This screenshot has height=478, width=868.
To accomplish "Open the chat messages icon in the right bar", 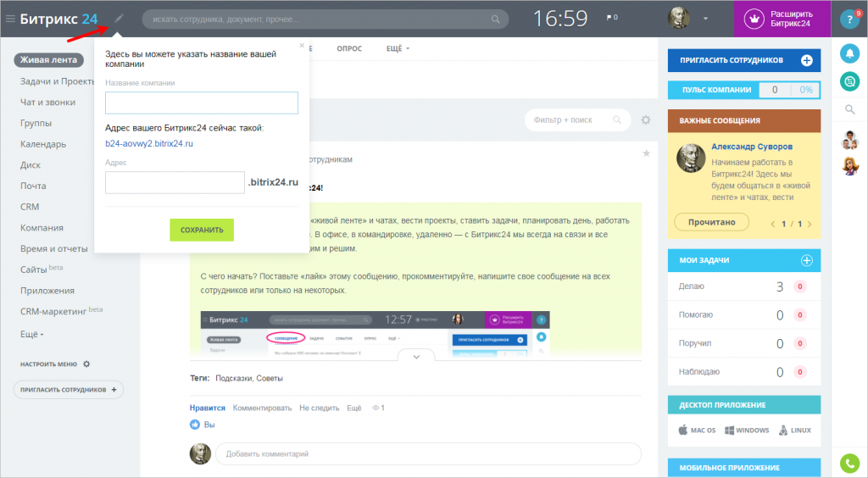I will click(849, 81).
